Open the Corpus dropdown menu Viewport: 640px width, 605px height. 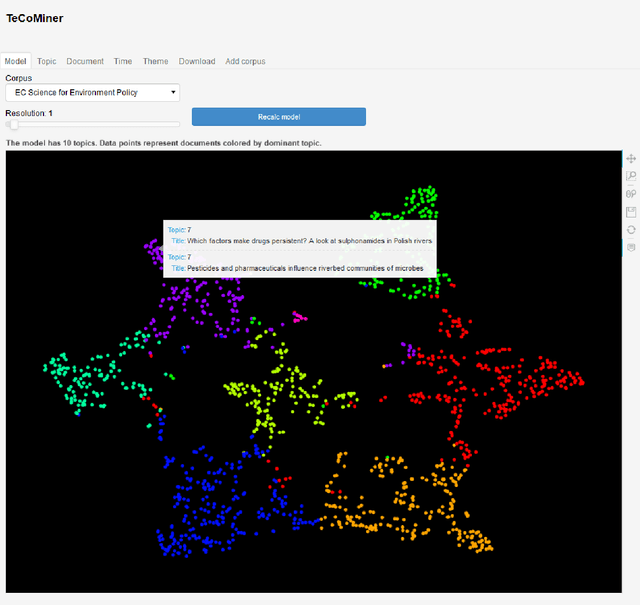click(x=92, y=93)
